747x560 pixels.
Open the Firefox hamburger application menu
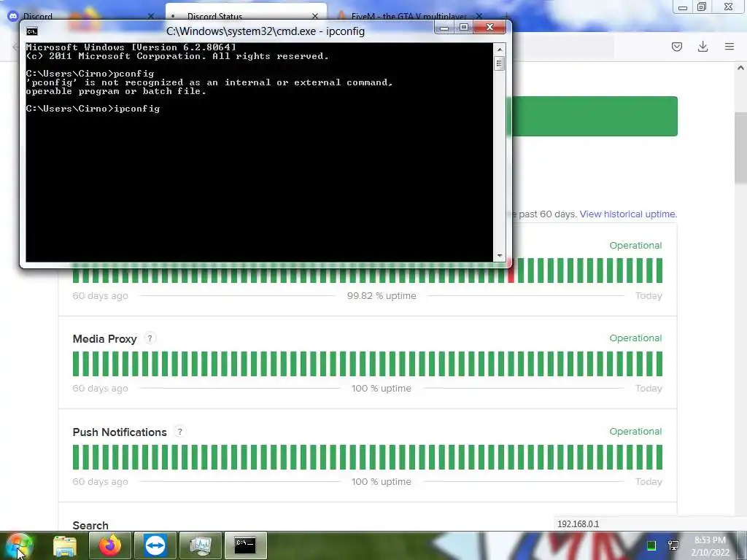[x=729, y=46]
